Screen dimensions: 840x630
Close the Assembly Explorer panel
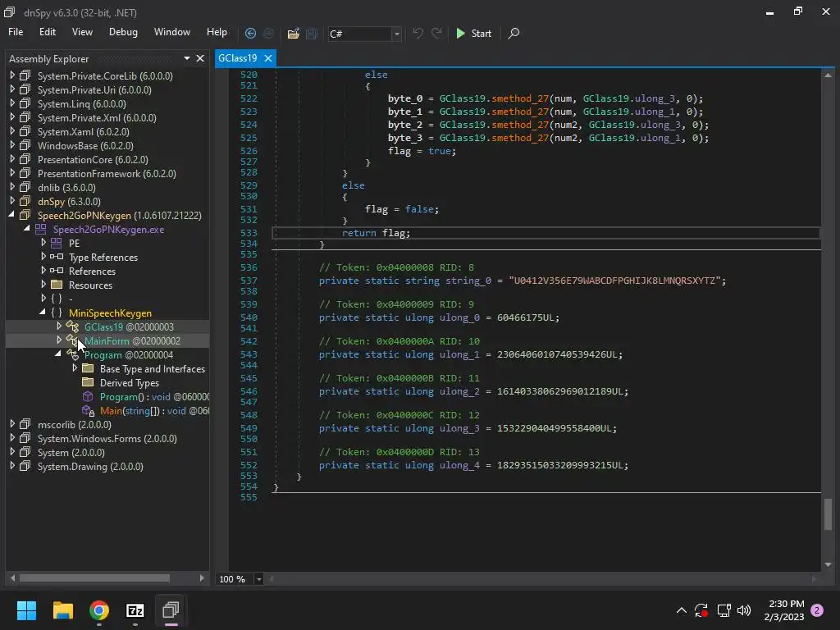point(200,58)
